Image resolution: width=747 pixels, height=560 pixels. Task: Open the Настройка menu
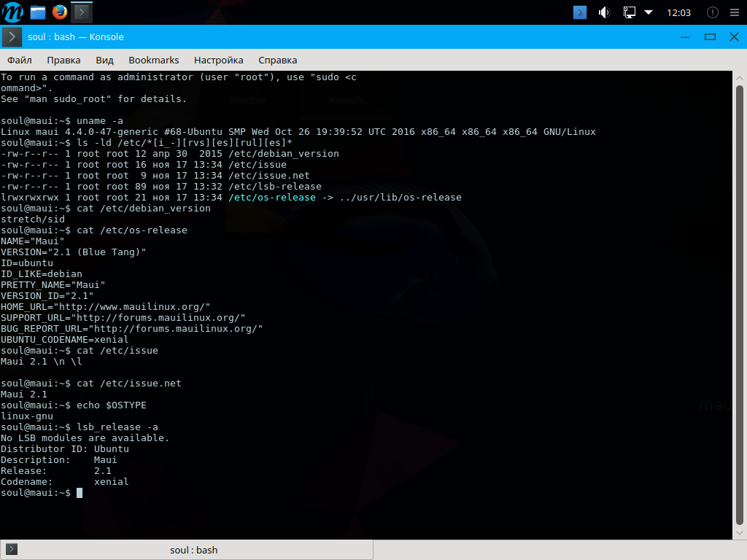coord(219,60)
